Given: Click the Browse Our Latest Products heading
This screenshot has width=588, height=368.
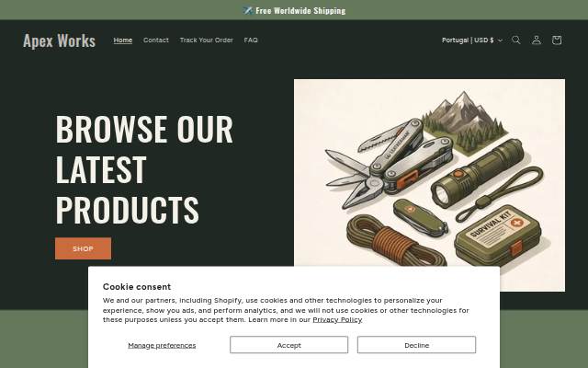Looking at the screenshot, I should tap(144, 169).
